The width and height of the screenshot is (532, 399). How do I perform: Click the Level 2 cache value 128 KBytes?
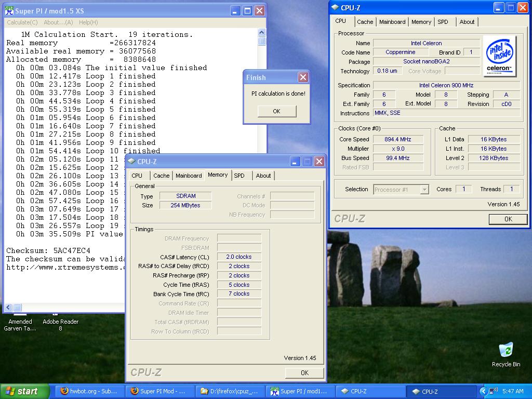coord(494,158)
